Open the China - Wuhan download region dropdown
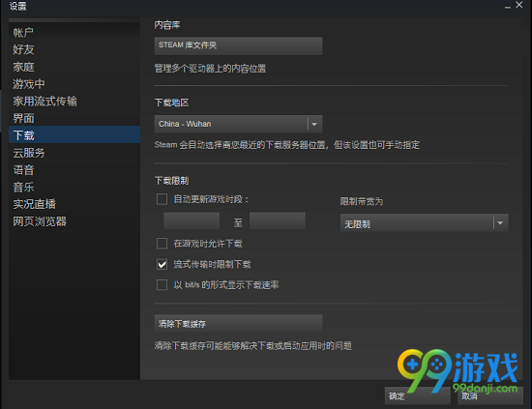The height and width of the screenshot is (409, 532). [238, 124]
